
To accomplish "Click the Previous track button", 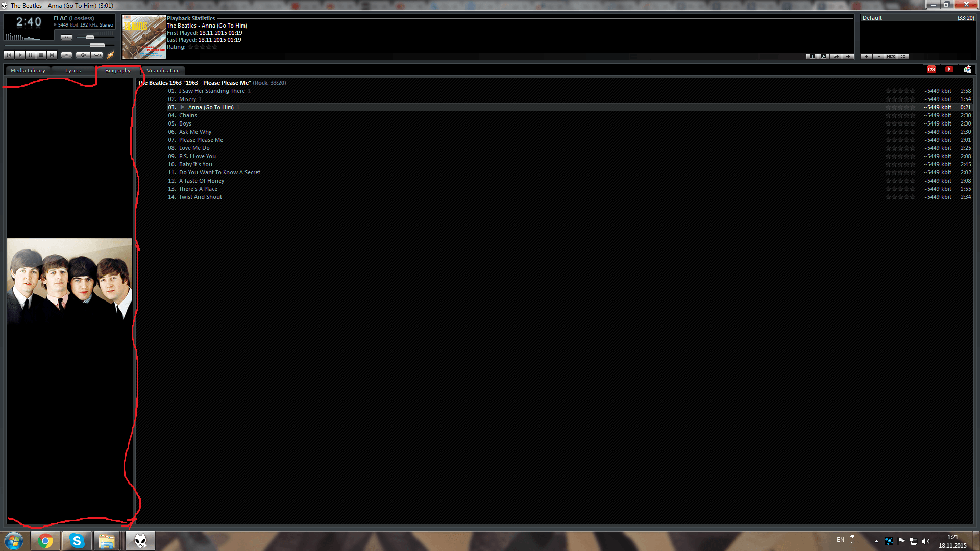I will (9, 55).
